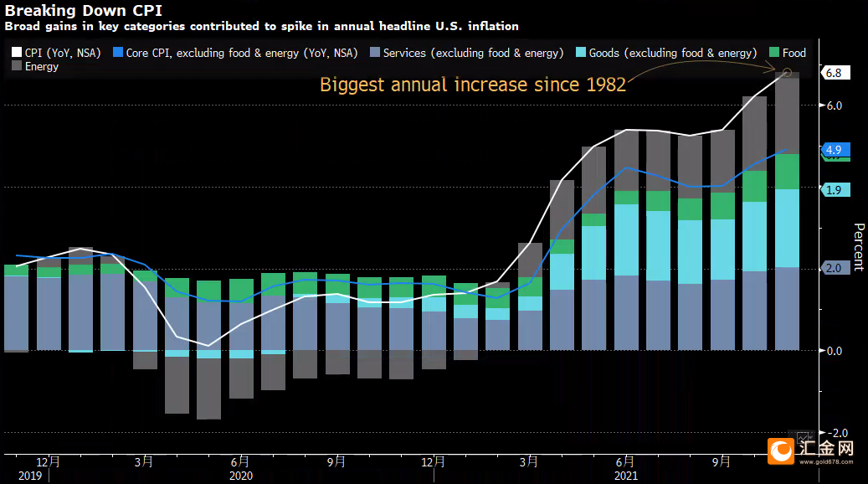Click the -2.0 y-axis tick label
This screenshot has height=484, width=868.
pos(837,432)
